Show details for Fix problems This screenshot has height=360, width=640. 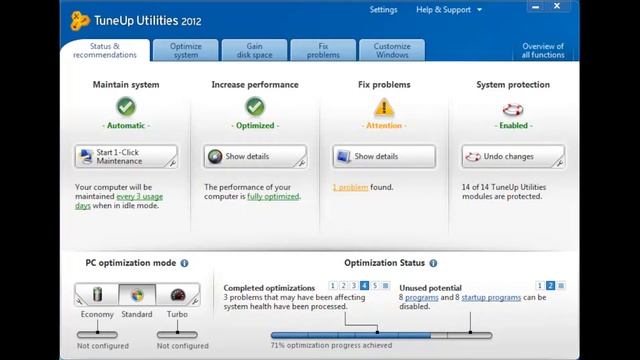pos(384,156)
